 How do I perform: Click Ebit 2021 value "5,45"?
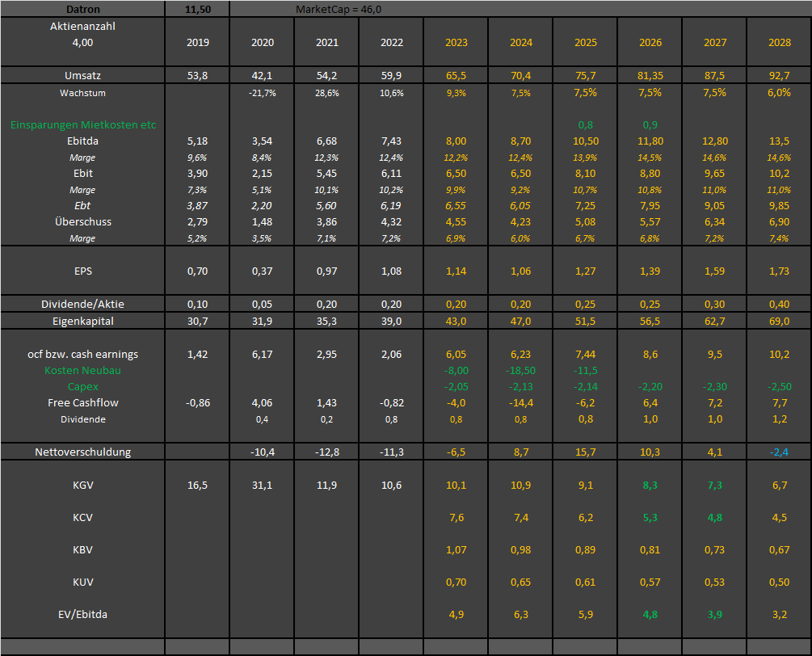[x=326, y=174]
